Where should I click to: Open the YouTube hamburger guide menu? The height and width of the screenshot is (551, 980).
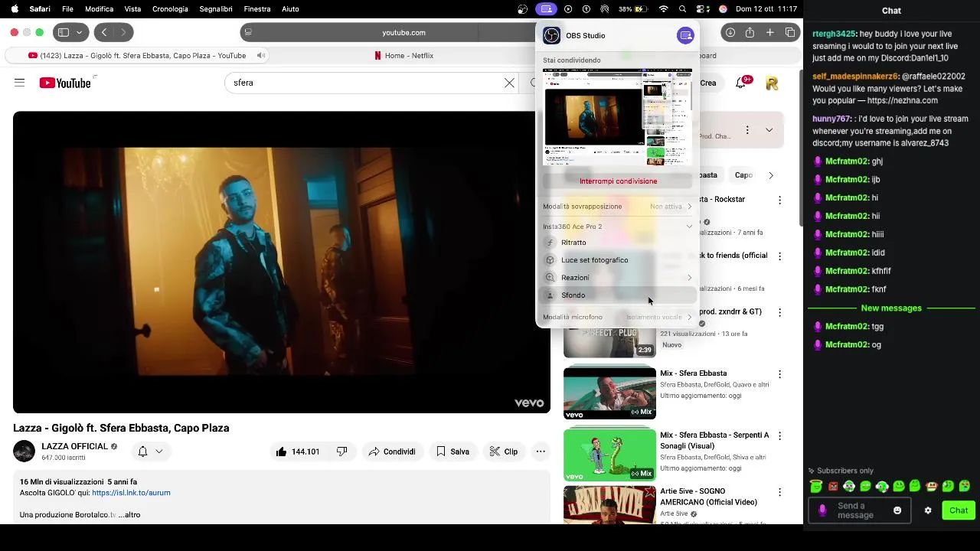tap(19, 83)
